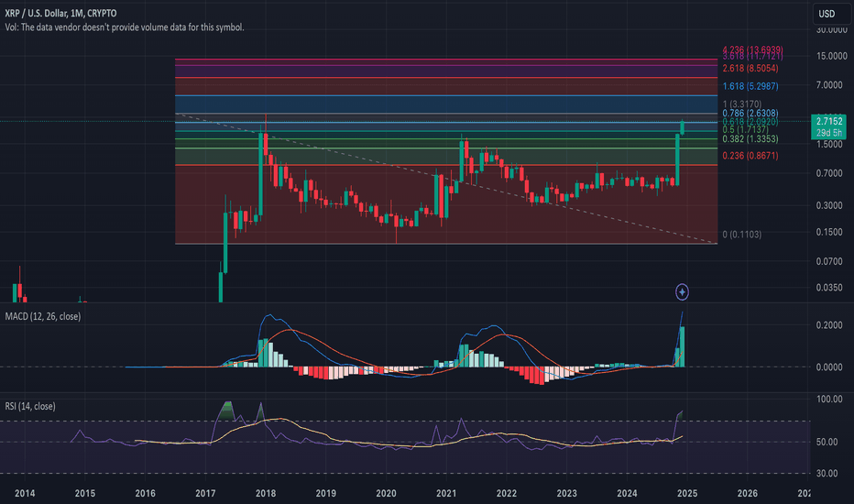Click the 2020 label on the time axis
This screenshot has height=504, width=854.
[386, 493]
